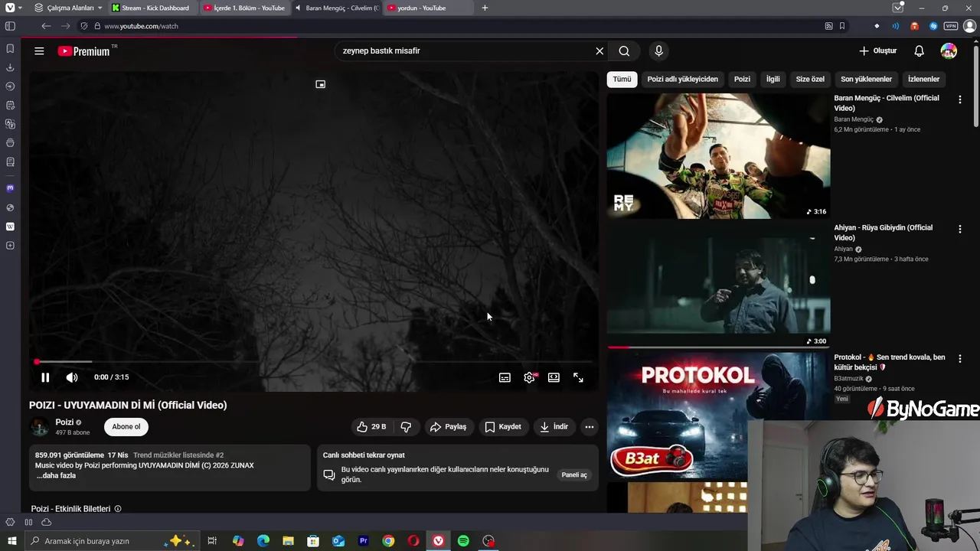Open more actions three-dot menu under video

click(x=590, y=427)
